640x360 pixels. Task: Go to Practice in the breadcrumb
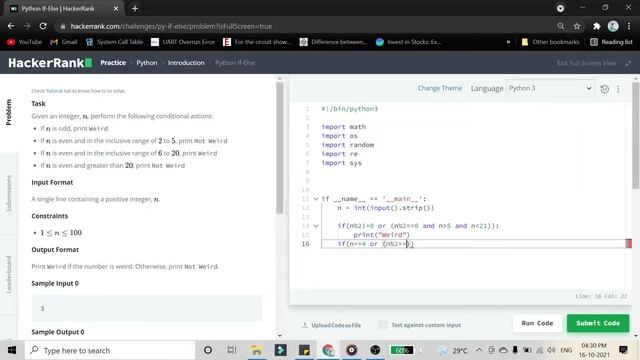pyautogui.click(x=113, y=63)
